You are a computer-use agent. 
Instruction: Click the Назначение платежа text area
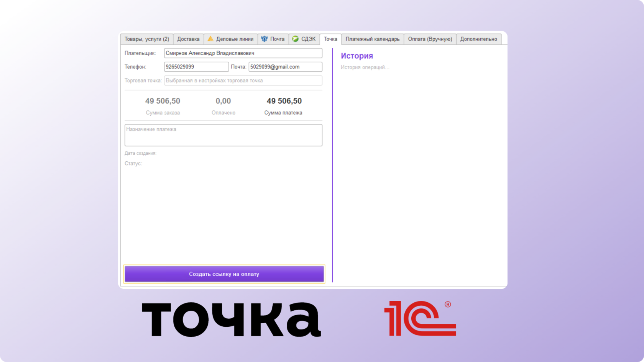[223, 135]
